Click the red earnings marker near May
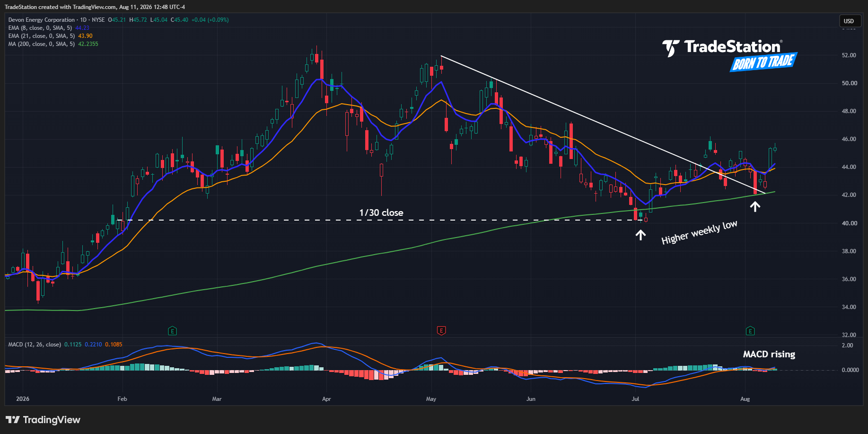 (x=441, y=331)
